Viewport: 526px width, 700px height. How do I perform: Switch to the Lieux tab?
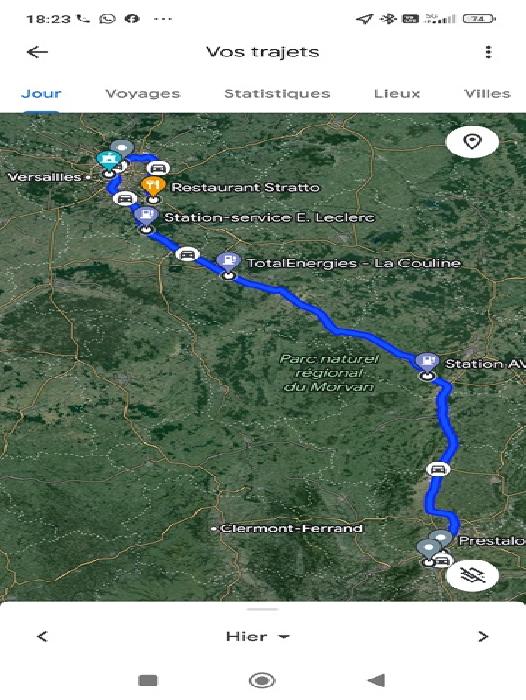(397, 94)
